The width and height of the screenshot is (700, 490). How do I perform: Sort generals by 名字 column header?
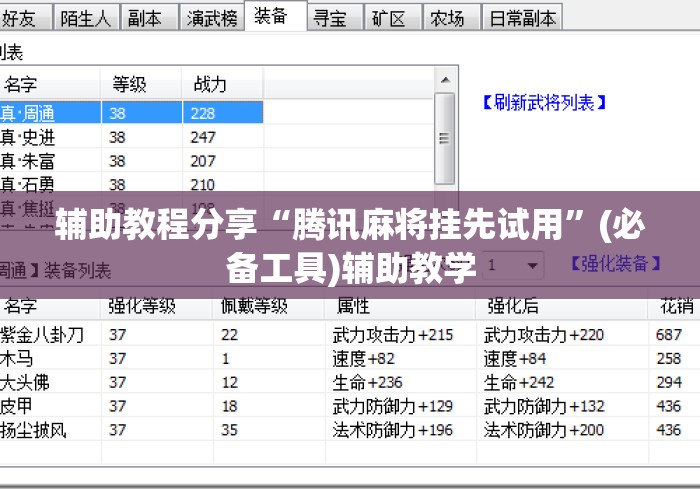click(50, 83)
